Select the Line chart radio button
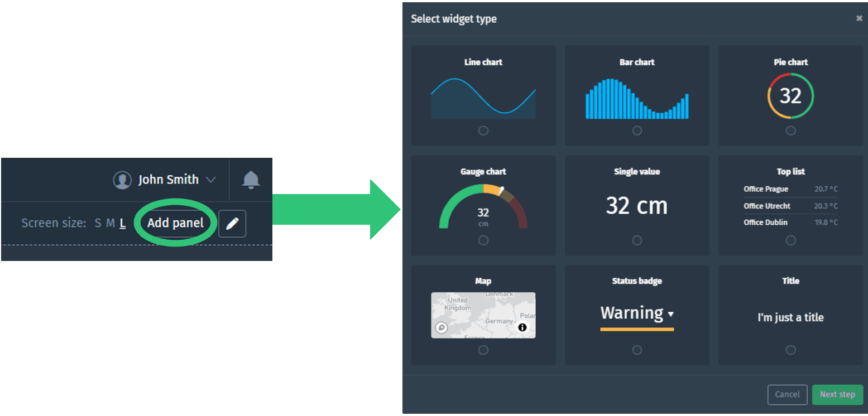Screen dimensions: 868x416 pyautogui.click(x=483, y=130)
